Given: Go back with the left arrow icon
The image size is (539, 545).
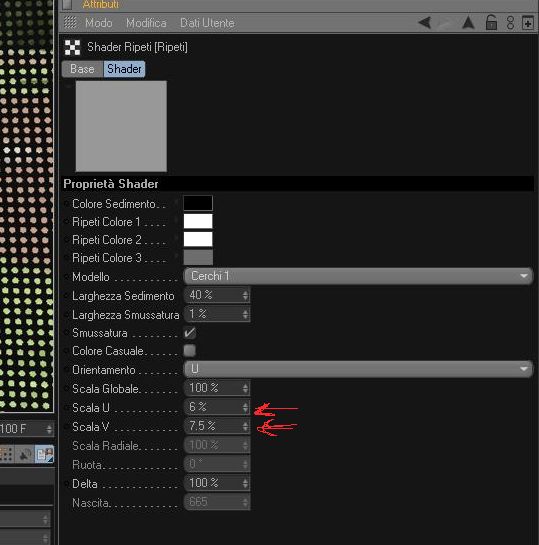Looking at the screenshot, I should point(425,23).
